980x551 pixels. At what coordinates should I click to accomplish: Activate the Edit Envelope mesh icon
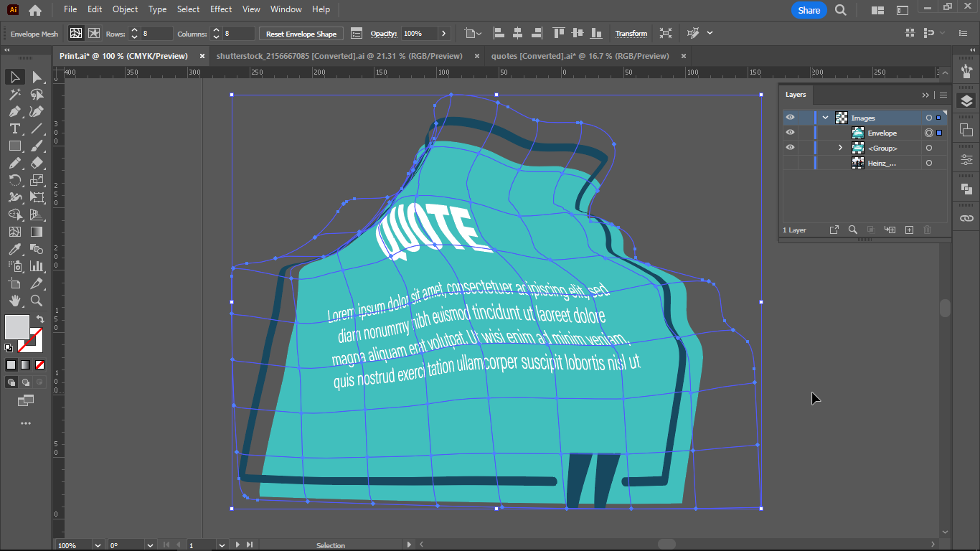75,33
